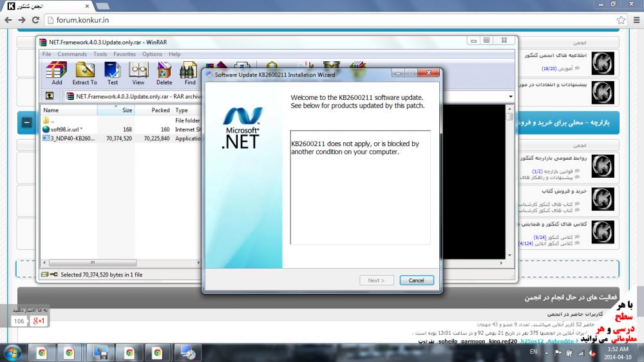644x362 pixels.
Task: Select the soft98.ir.url file row
Action: [x=121, y=129]
